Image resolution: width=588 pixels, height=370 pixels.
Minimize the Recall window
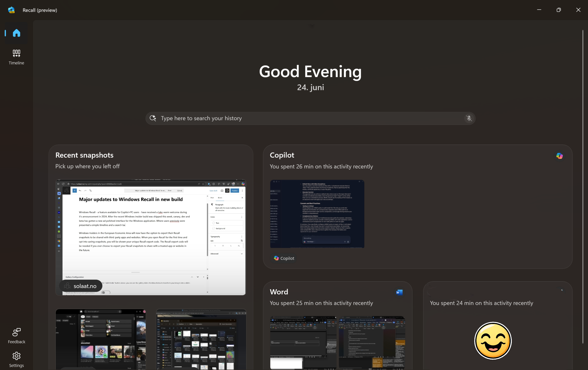tap(539, 10)
